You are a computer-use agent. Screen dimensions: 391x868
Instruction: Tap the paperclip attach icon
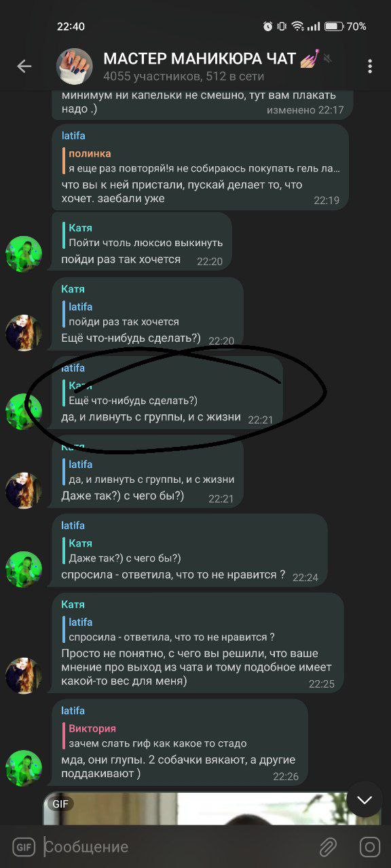pos(328,846)
